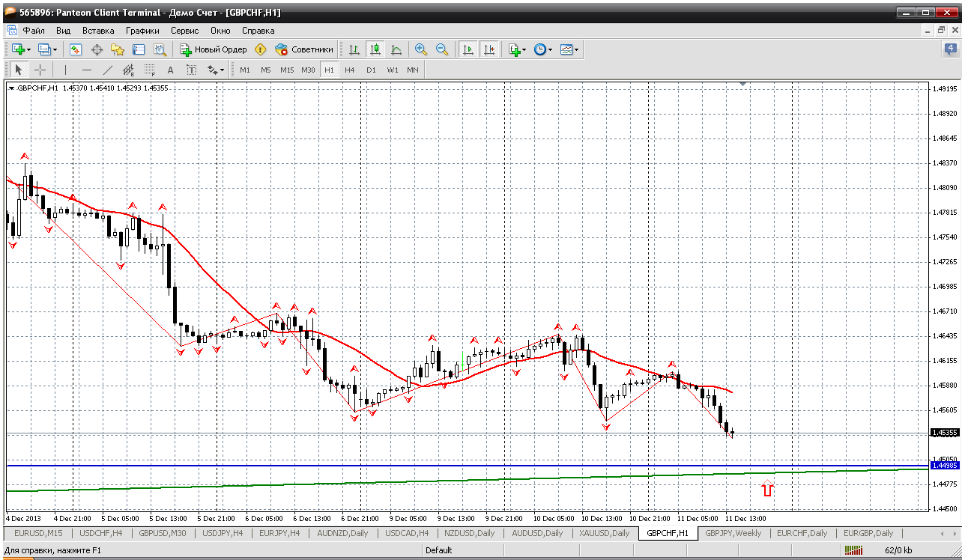The image size is (965, 560).
Task: Open the Вставка menu
Action: 98,31
